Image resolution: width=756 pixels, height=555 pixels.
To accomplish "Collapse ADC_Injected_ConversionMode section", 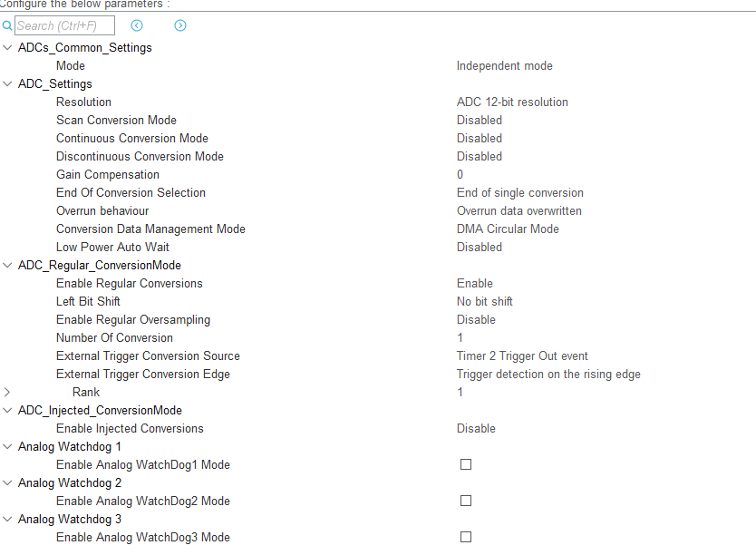I will [x=8, y=410].
